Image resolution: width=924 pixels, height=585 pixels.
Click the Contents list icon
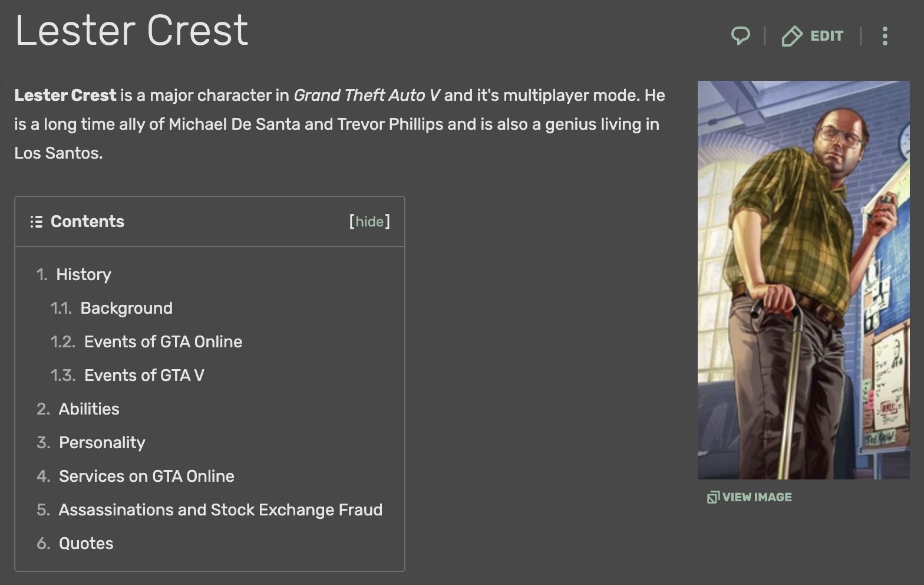37,222
